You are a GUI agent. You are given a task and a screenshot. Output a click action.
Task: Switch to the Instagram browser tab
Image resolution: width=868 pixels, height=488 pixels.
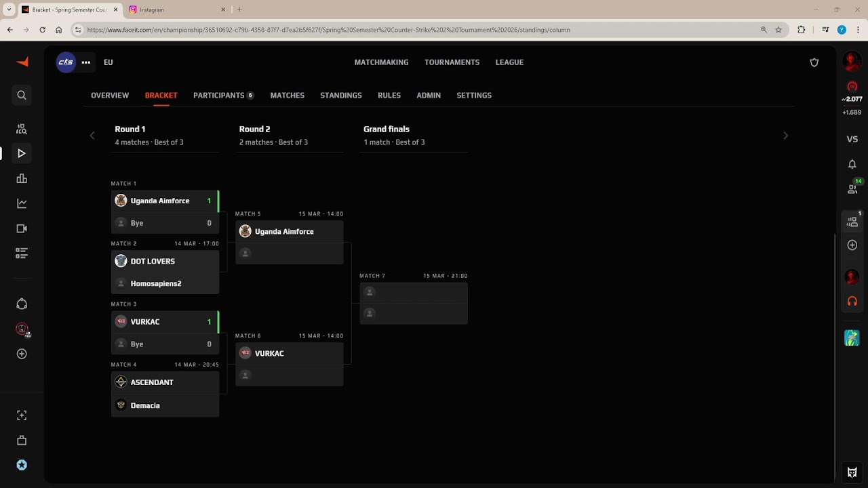coord(176,9)
